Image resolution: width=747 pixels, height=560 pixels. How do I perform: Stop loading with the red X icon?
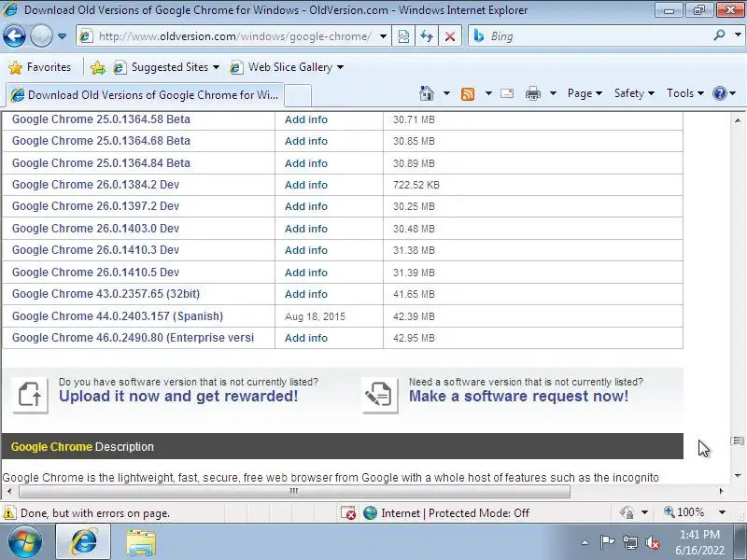[449, 36]
